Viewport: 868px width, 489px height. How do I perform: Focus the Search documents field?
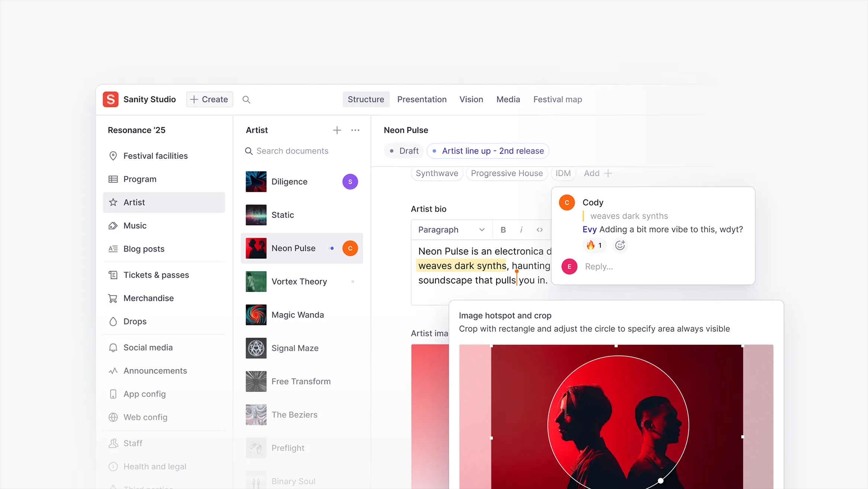tap(302, 151)
